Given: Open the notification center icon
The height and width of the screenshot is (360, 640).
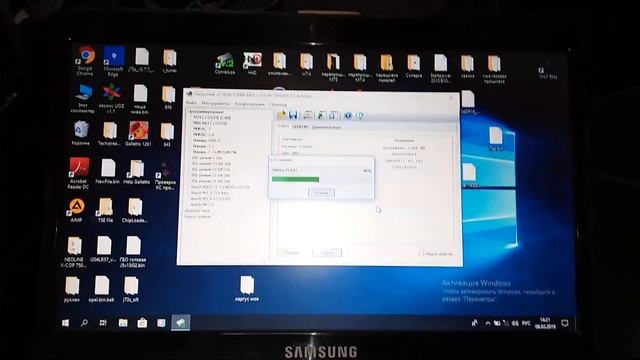Looking at the screenshot, I should coord(565,323).
